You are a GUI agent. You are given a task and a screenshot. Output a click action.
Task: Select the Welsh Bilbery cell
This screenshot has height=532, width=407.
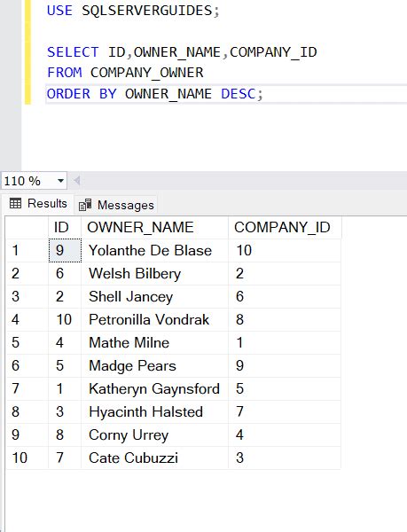pyautogui.click(x=154, y=273)
